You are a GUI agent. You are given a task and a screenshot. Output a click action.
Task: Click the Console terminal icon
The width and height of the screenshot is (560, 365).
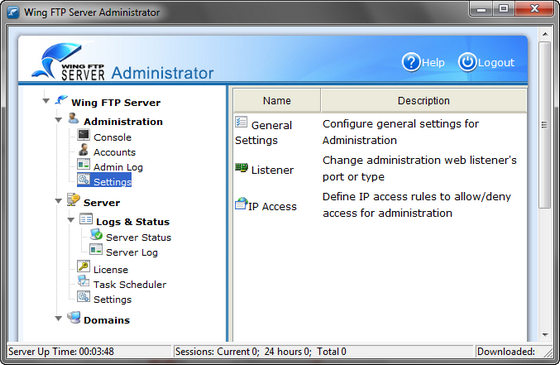pos(84,135)
